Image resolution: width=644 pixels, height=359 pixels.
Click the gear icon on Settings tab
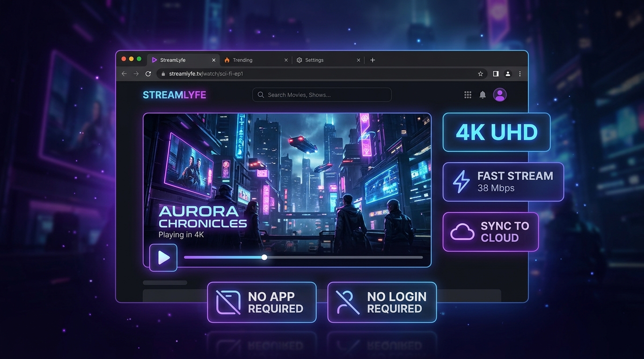tap(300, 60)
